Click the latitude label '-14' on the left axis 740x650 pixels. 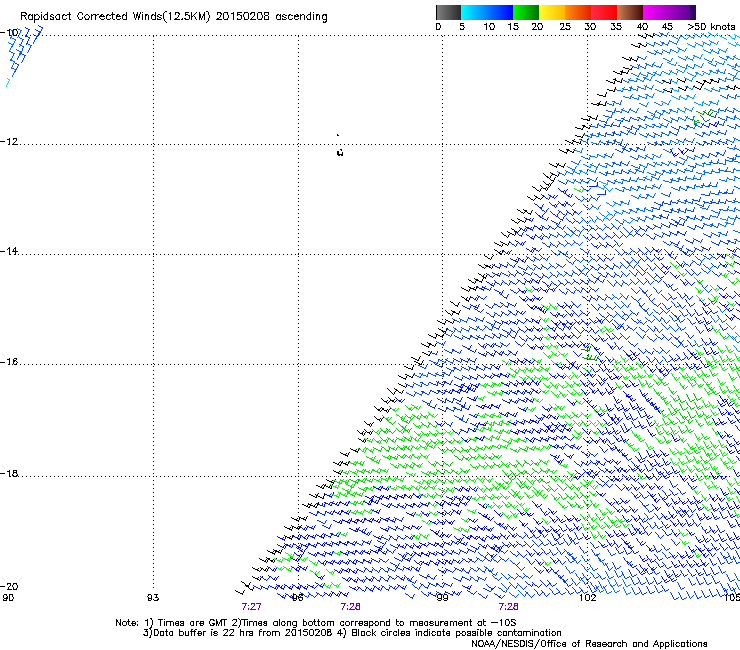(9, 251)
